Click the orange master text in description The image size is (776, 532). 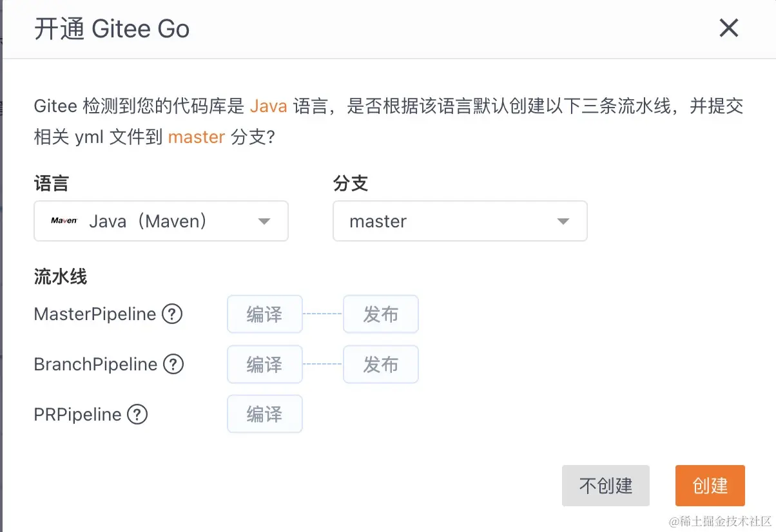click(196, 137)
